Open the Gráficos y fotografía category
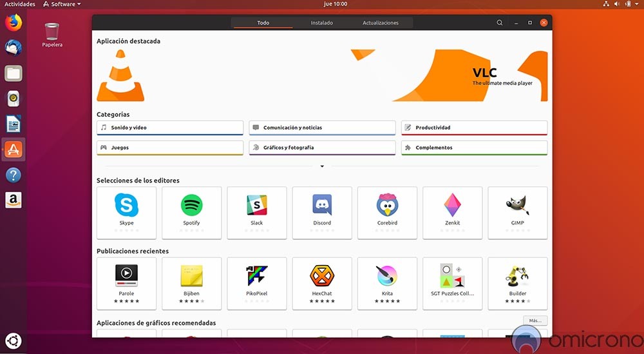The width and height of the screenshot is (644, 354). pyautogui.click(x=322, y=148)
